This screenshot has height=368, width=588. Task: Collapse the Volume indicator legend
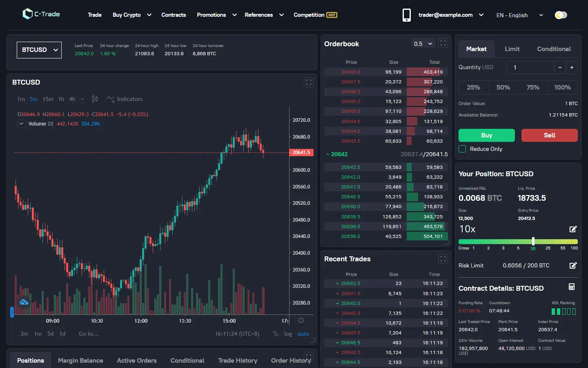click(x=21, y=123)
